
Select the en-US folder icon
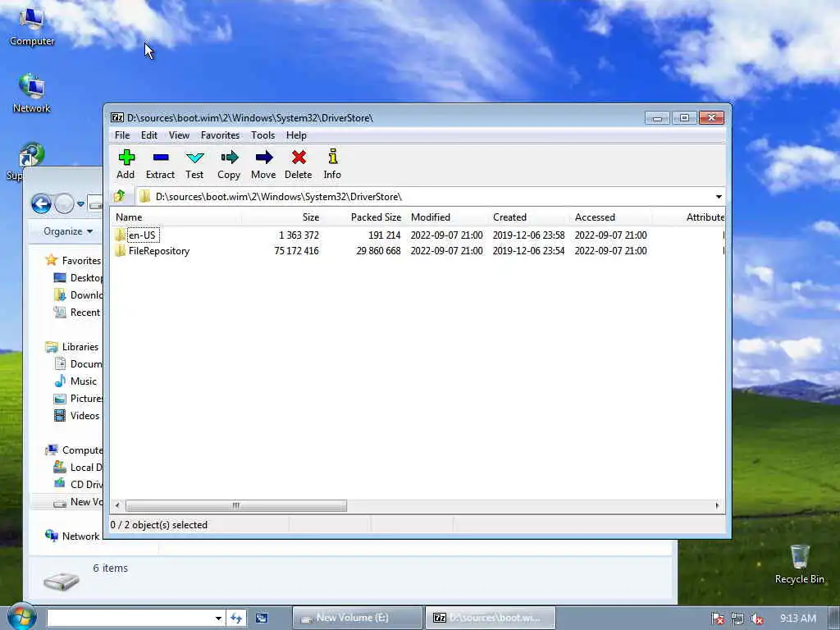click(x=120, y=235)
